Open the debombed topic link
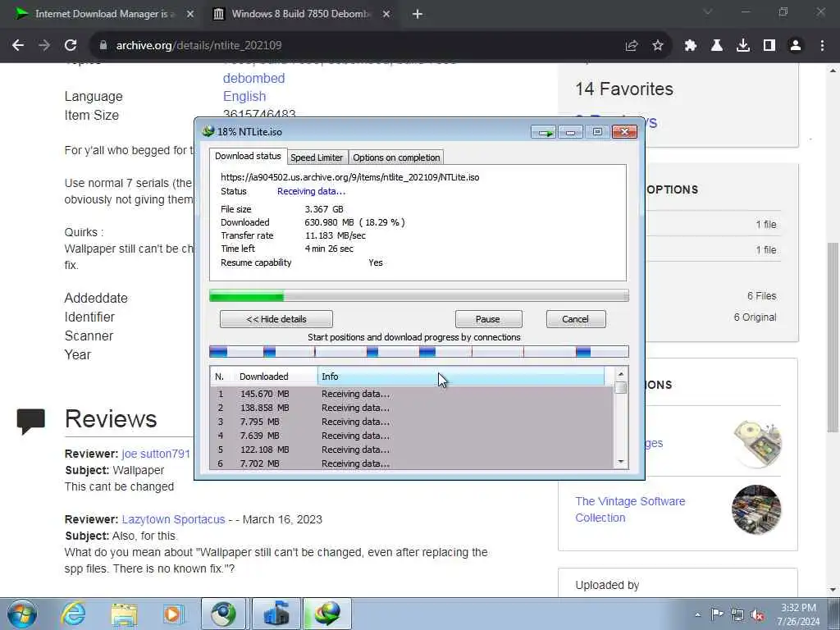Image resolution: width=840 pixels, height=630 pixels. point(254,78)
